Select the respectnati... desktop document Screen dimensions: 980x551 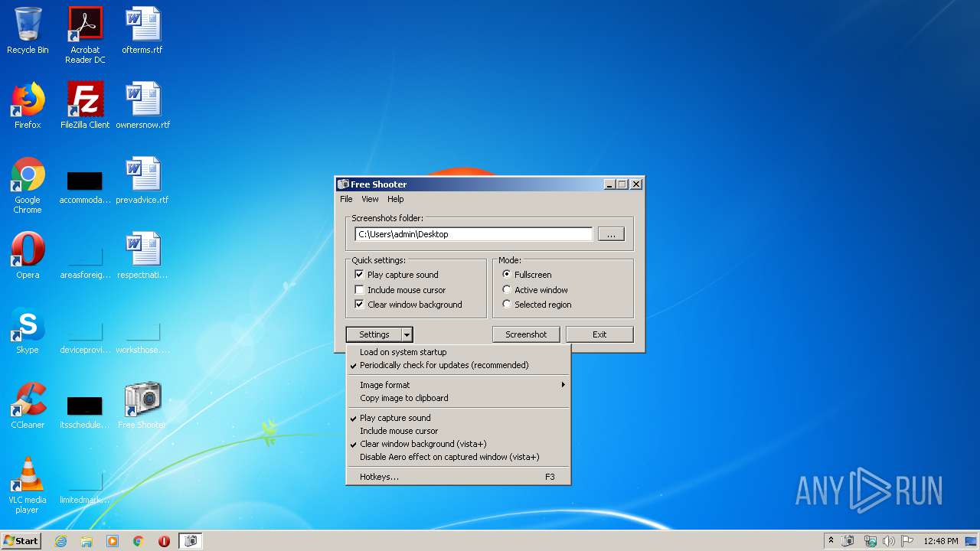(x=142, y=256)
